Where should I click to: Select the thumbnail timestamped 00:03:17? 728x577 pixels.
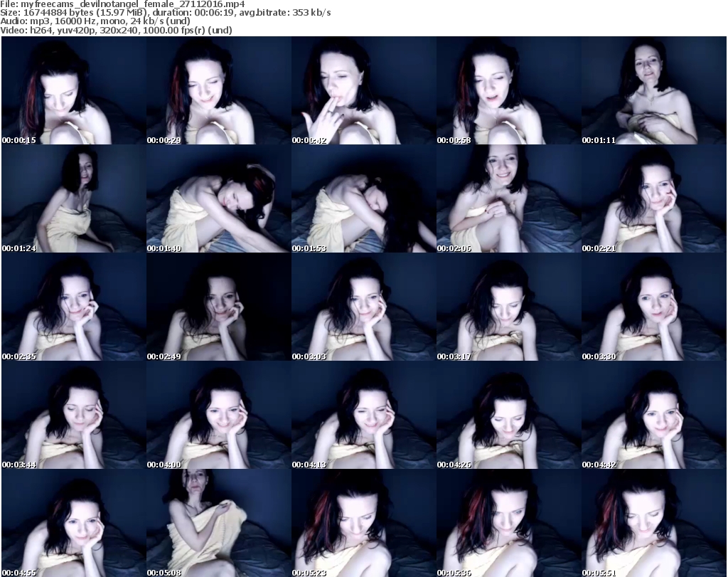coord(508,307)
